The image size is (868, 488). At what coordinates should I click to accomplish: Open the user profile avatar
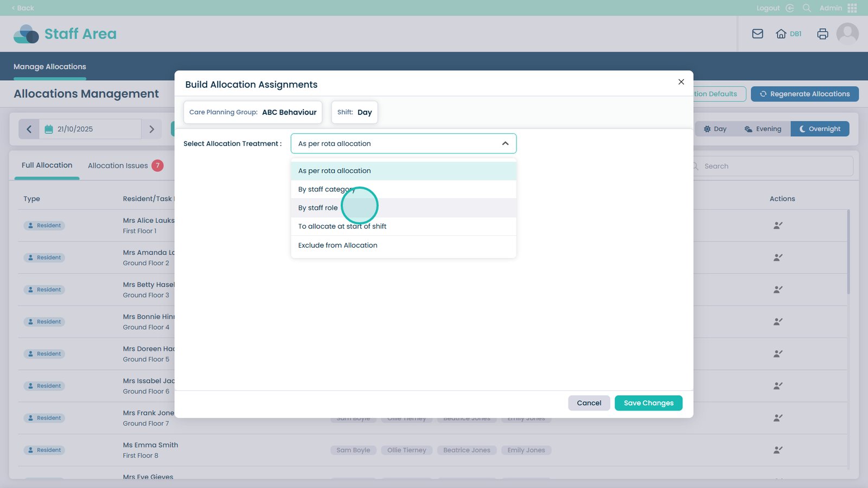847,34
